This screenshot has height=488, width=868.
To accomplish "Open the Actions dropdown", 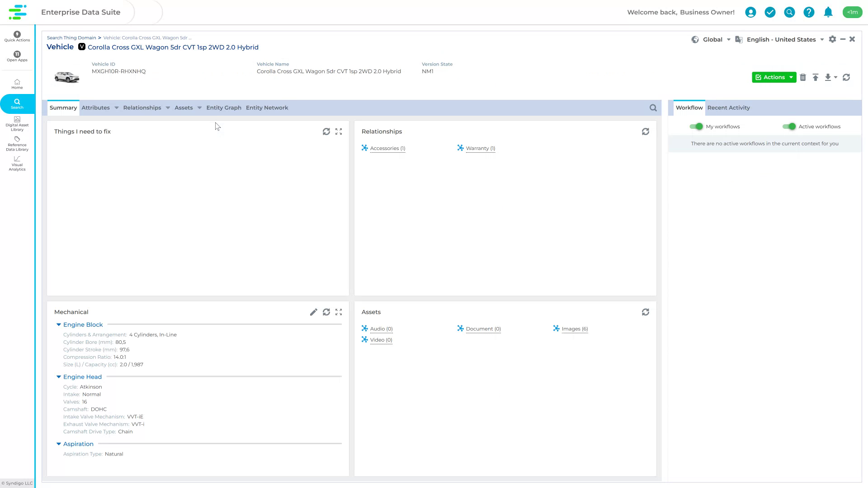I will [x=774, y=77].
